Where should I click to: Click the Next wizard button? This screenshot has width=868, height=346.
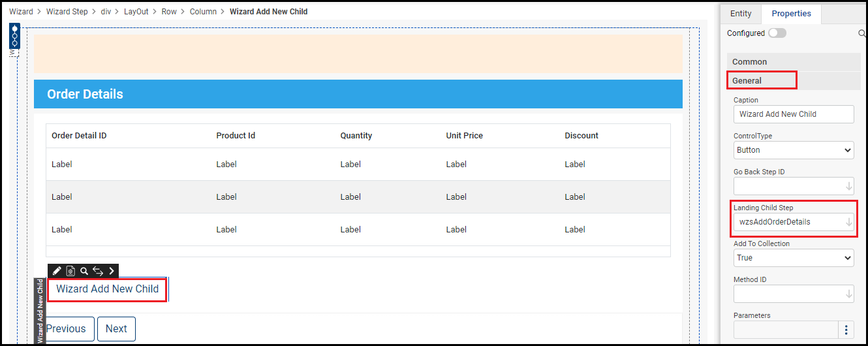[116, 329]
